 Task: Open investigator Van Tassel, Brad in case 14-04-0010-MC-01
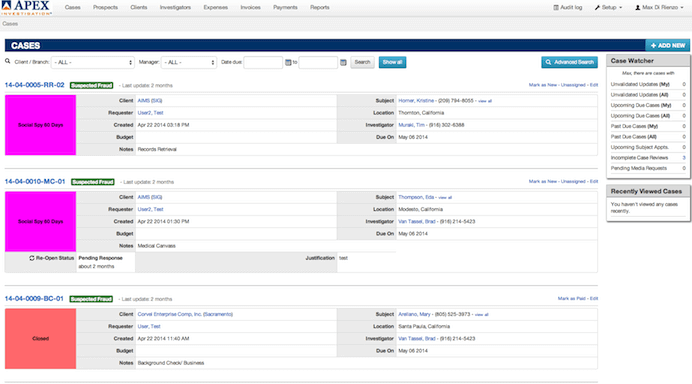tap(417, 222)
